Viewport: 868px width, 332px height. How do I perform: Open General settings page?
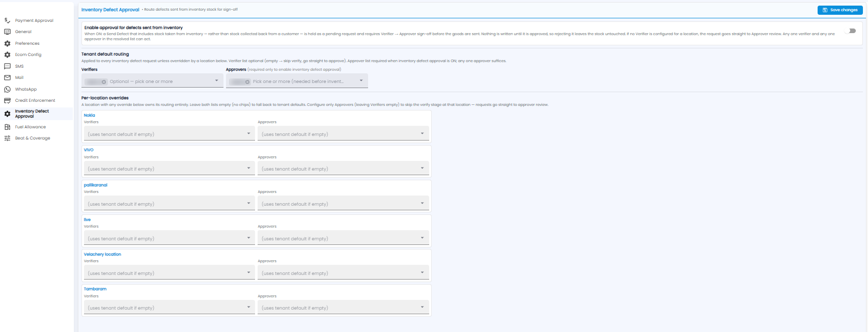point(23,32)
